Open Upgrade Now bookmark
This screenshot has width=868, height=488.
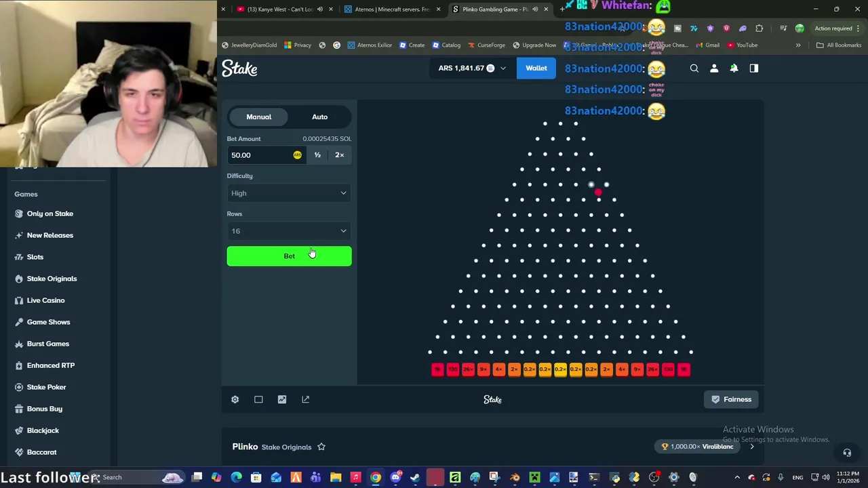point(534,45)
